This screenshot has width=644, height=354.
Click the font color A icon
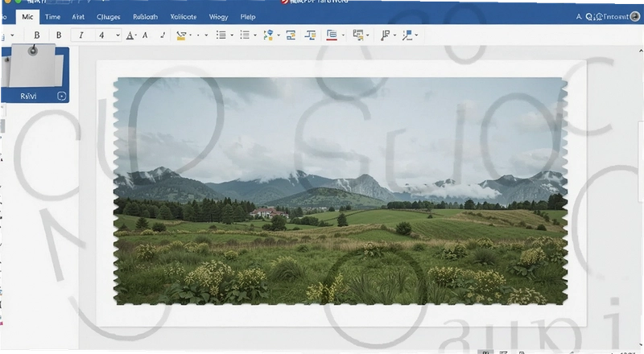(x=130, y=35)
